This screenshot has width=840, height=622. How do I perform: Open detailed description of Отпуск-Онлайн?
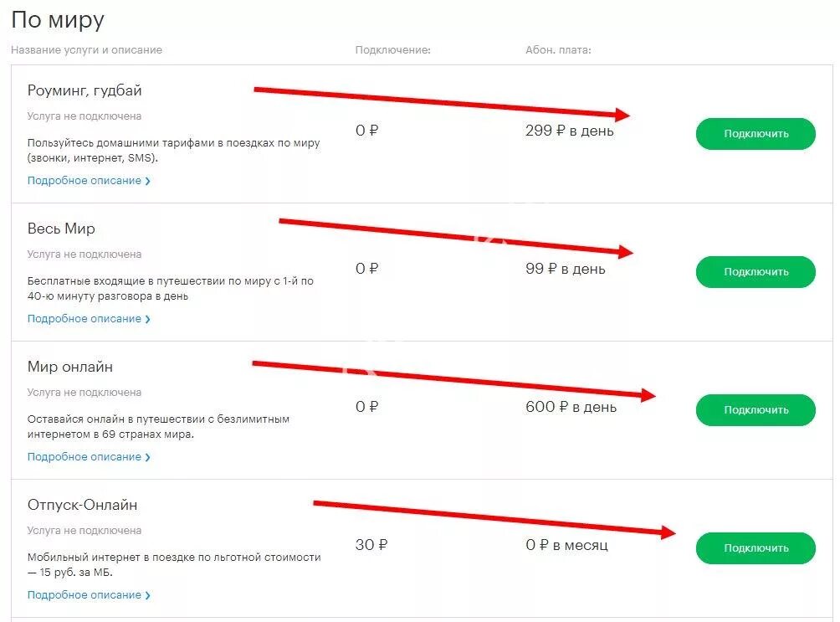(85, 595)
